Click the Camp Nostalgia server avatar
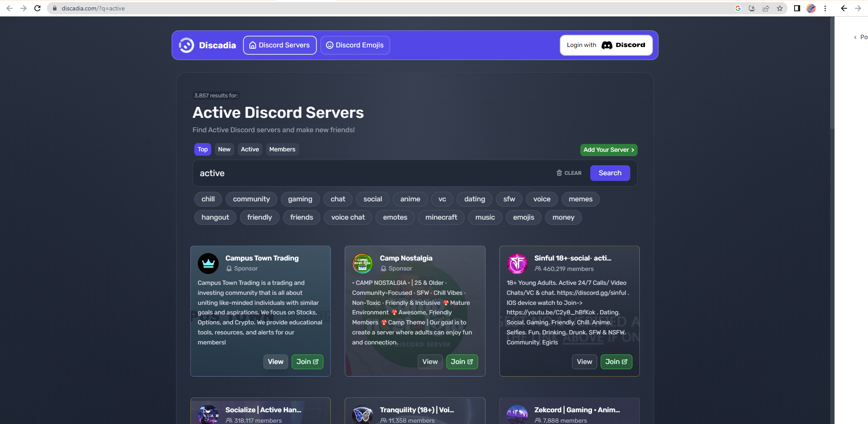The image size is (868, 424). [362, 264]
